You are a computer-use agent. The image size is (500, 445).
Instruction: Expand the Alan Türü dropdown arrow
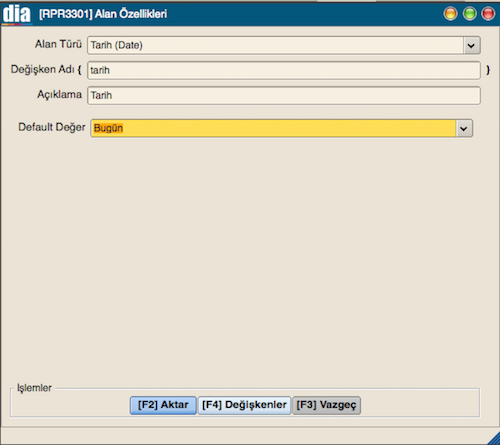click(x=471, y=45)
